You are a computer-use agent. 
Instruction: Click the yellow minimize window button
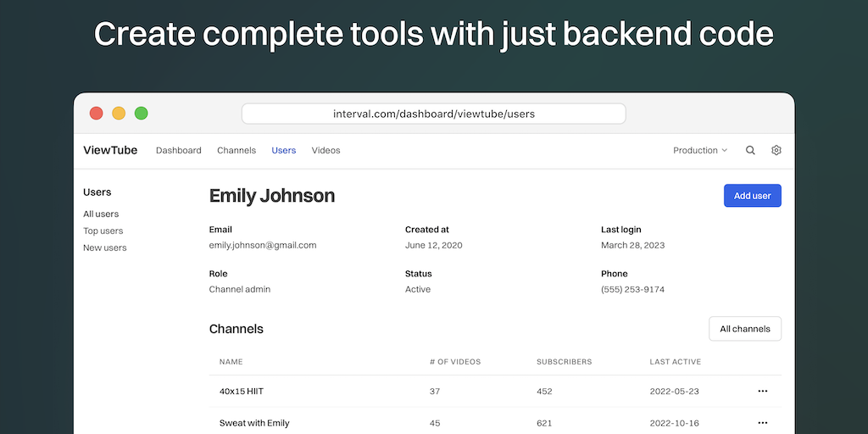pos(119,114)
